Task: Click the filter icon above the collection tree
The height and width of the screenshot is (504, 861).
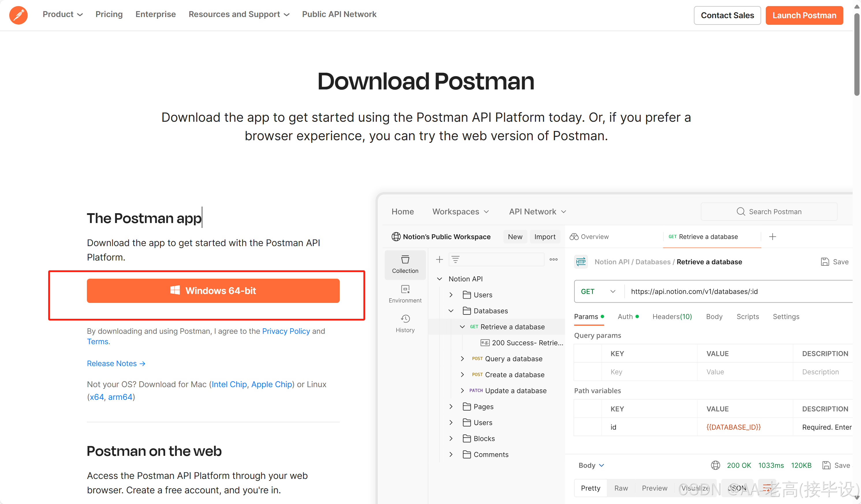Action: click(456, 259)
